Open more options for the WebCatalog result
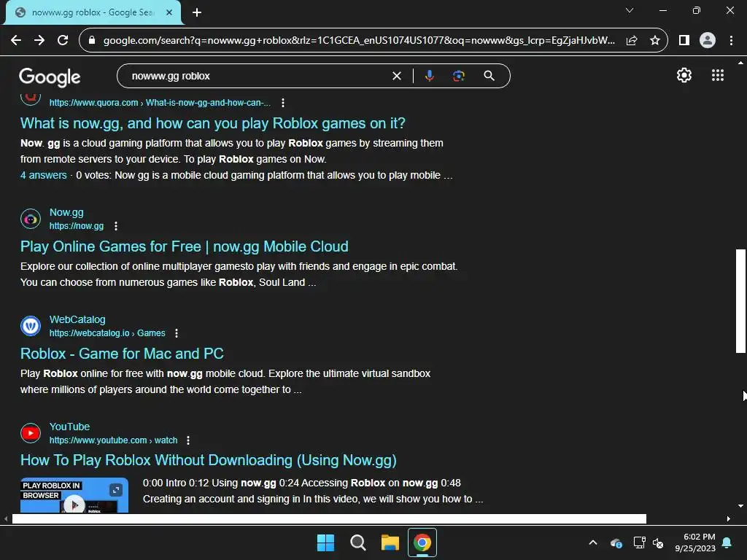747x560 pixels. coord(177,333)
